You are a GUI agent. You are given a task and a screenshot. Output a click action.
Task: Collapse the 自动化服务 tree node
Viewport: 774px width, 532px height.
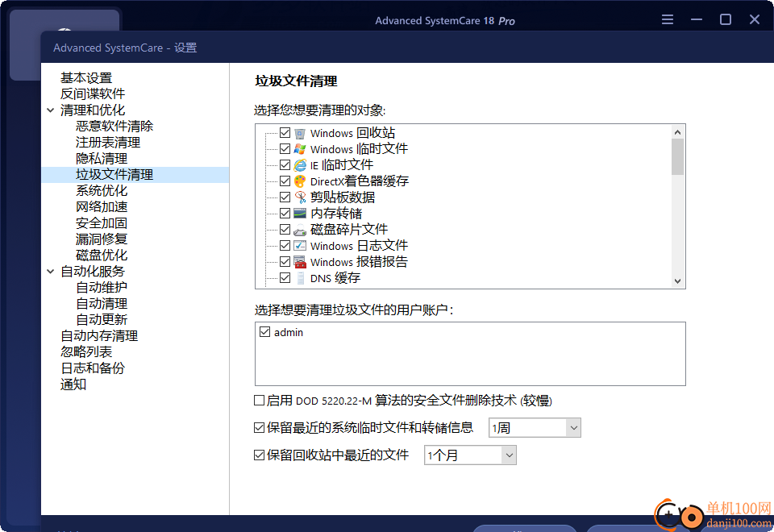point(50,272)
